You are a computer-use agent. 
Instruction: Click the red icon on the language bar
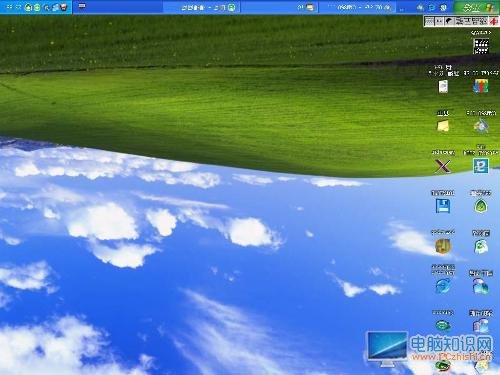tap(494, 21)
